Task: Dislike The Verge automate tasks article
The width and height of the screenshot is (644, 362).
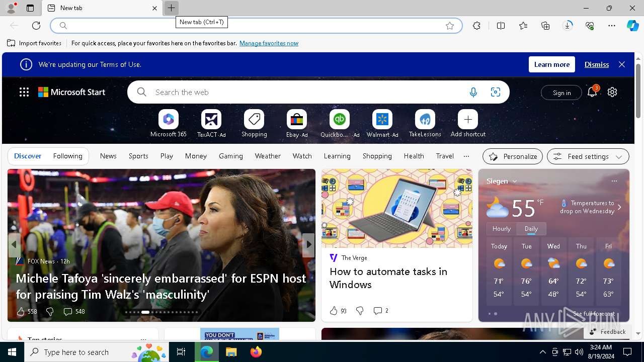Action: pos(360,311)
